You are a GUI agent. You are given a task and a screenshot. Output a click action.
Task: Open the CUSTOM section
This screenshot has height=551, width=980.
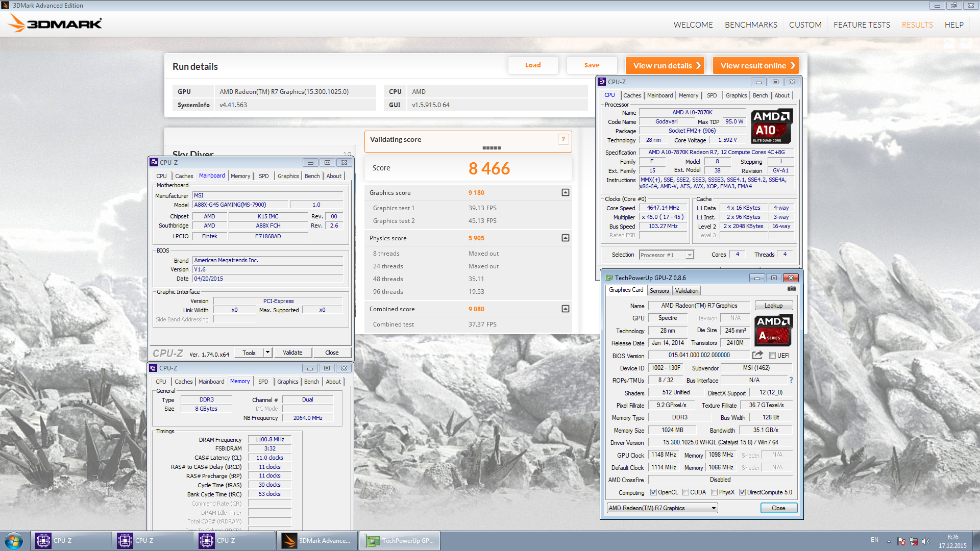[x=805, y=24]
